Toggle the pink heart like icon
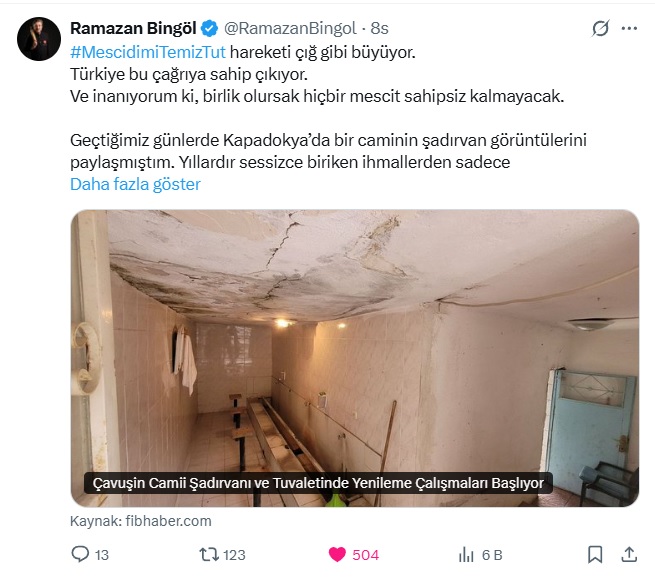Screen dimensions: 655x587 coord(337,554)
